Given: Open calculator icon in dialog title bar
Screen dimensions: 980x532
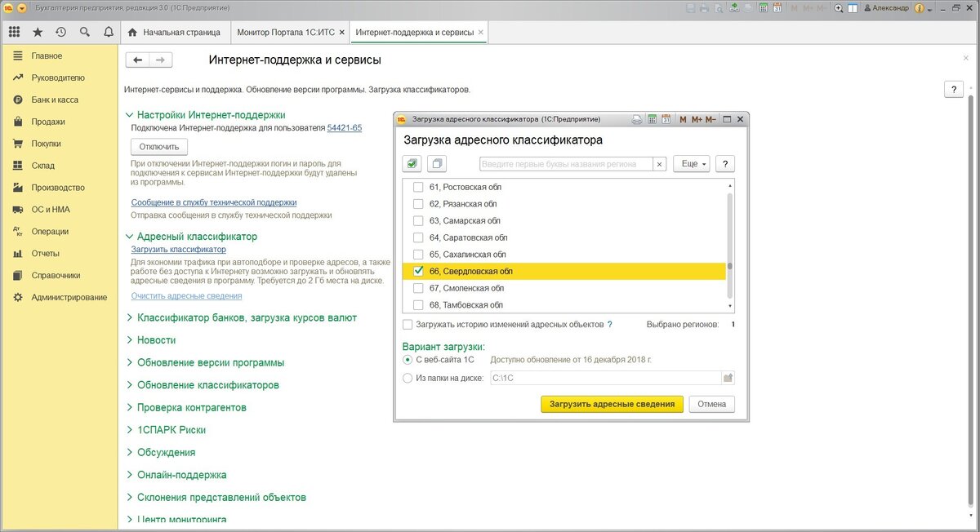Looking at the screenshot, I should point(652,119).
